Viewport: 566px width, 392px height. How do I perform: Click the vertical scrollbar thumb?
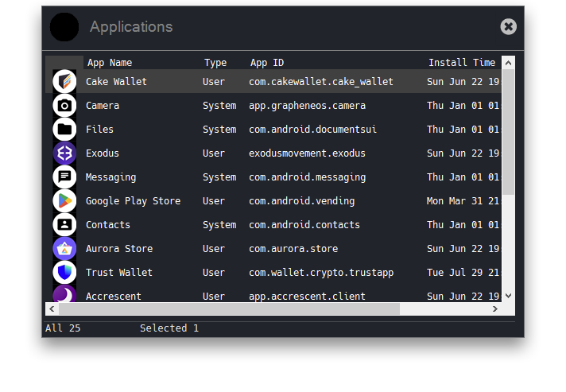point(508,132)
